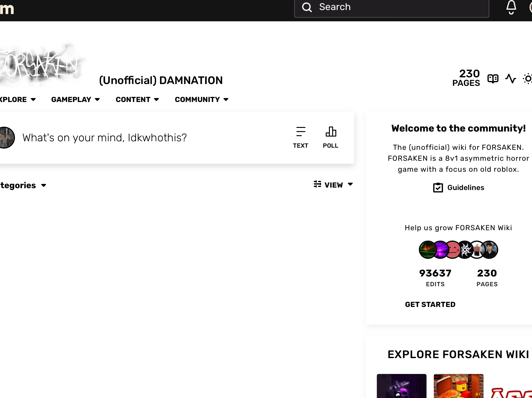Image resolution: width=532 pixels, height=398 pixels.
Task: Expand the Categories filter dropdown
Action: coord(43,185)
